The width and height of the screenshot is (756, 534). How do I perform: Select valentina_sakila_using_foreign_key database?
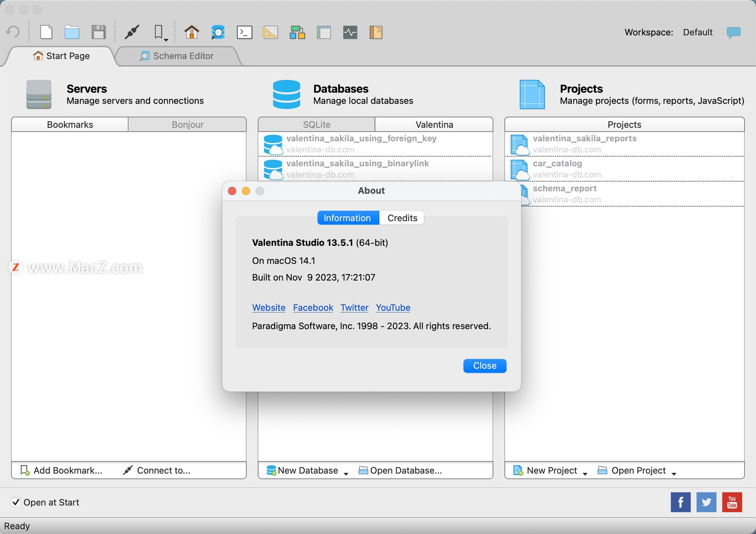pos(375,144)
